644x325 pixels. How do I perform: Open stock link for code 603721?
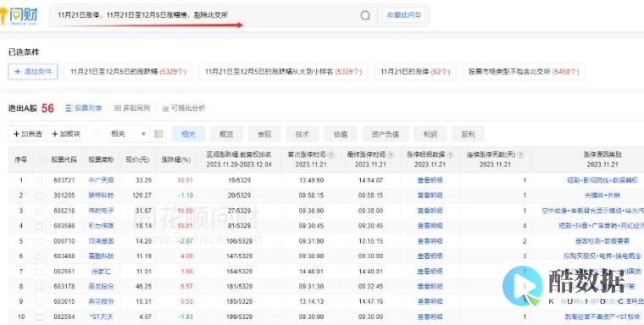coord(101,180)
